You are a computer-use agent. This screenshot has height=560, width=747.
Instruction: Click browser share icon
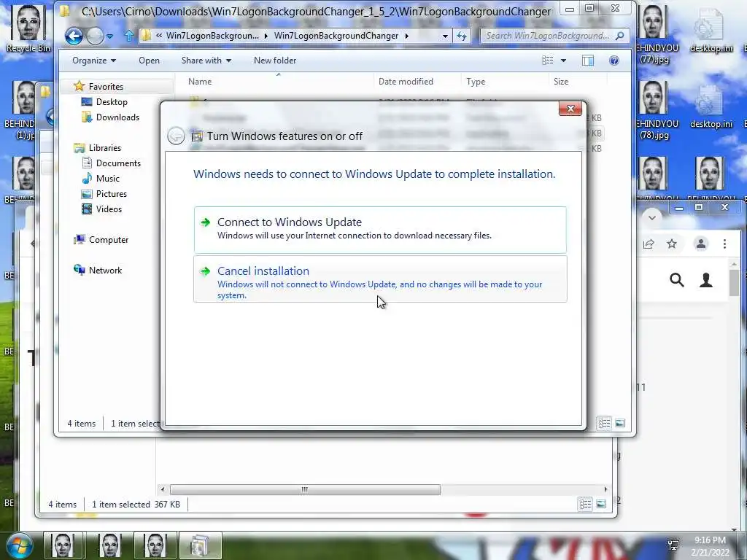click(649, 244)
